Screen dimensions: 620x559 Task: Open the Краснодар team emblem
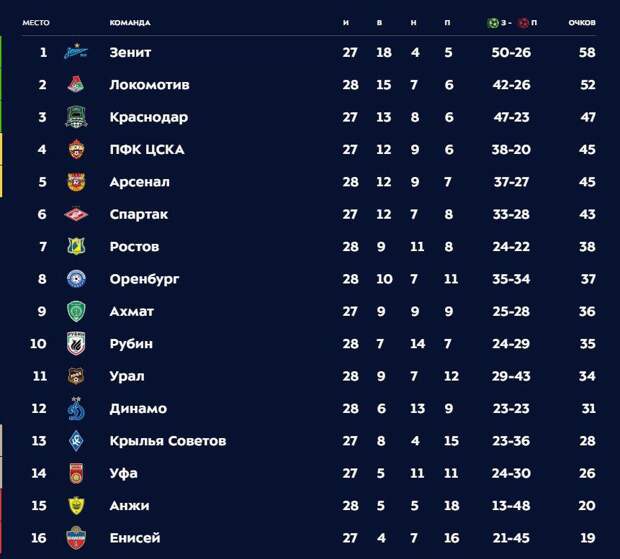76,117
